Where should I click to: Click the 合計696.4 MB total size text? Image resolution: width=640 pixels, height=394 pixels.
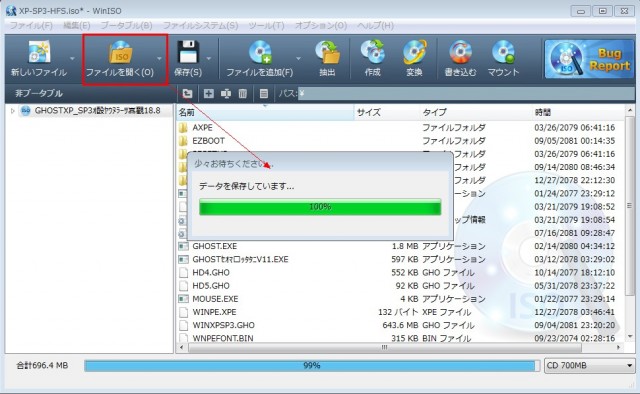click(x=42, y=365)
